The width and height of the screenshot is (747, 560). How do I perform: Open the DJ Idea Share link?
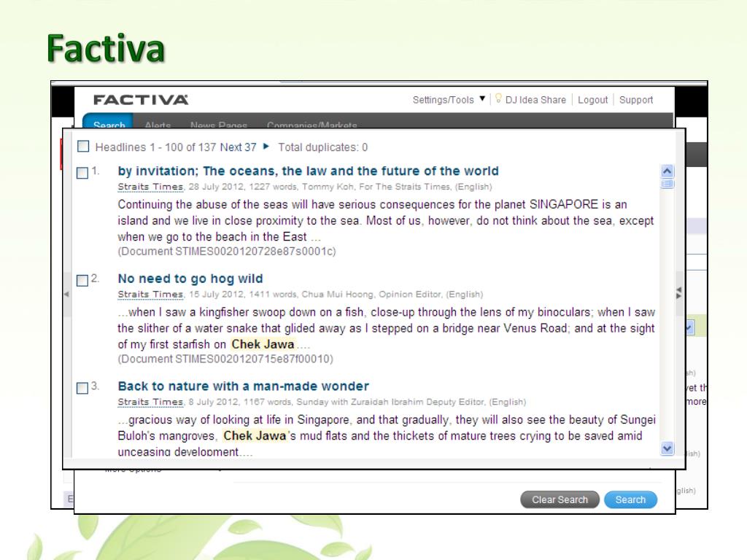pos(535,100)
